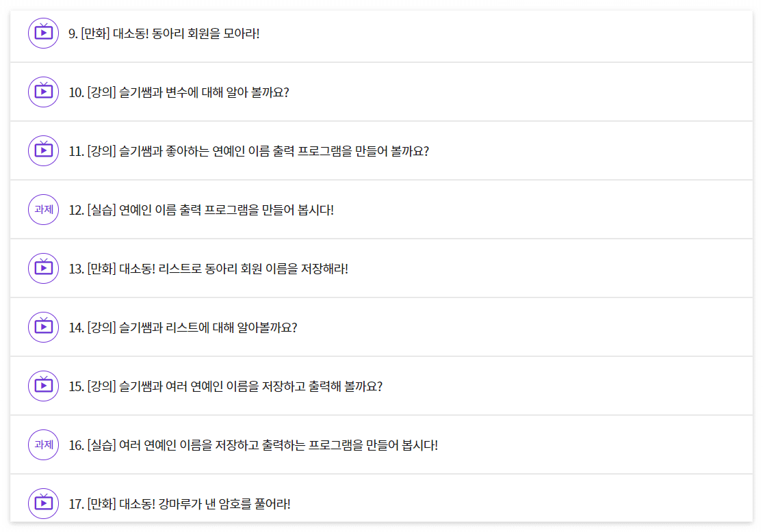This screenshot has width=763, height=532.
Task: Click the 과제 assignment badge for lesson 12
Action: click(42, 209)
